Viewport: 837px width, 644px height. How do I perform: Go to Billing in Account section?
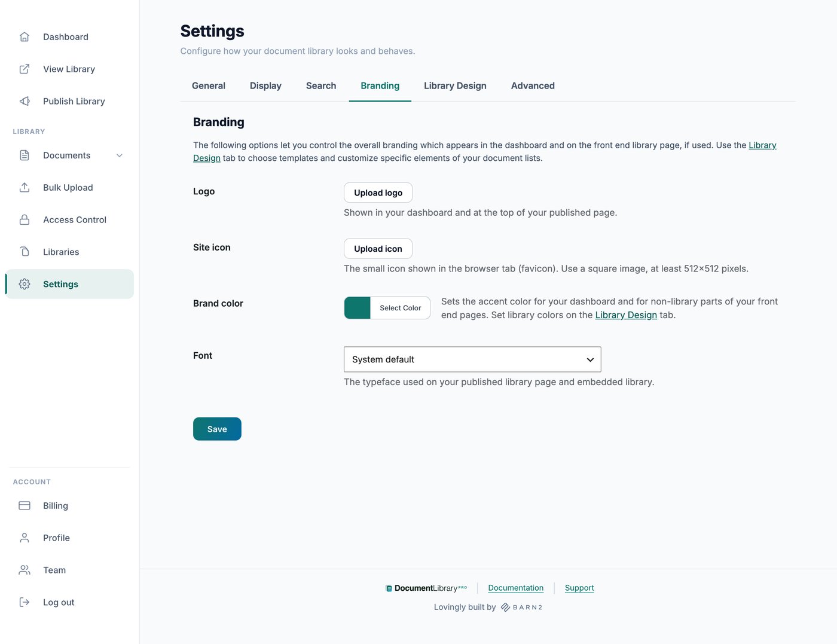pos(69,506)
